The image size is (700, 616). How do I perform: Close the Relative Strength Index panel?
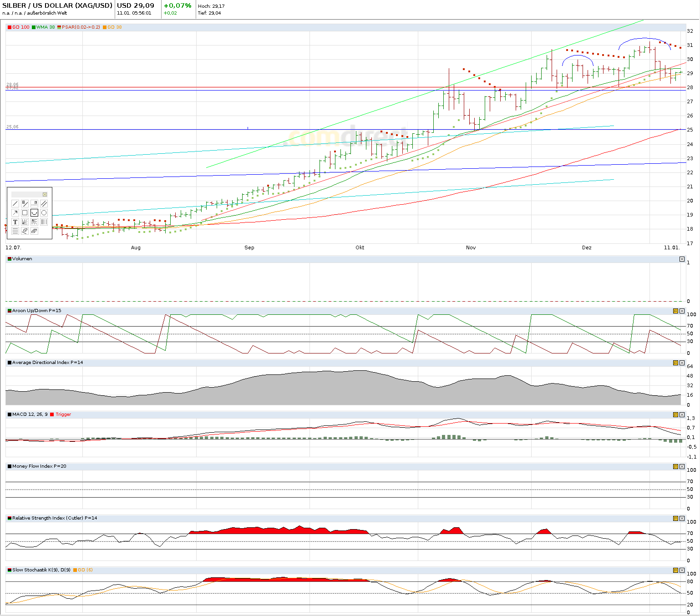(682, 519)
